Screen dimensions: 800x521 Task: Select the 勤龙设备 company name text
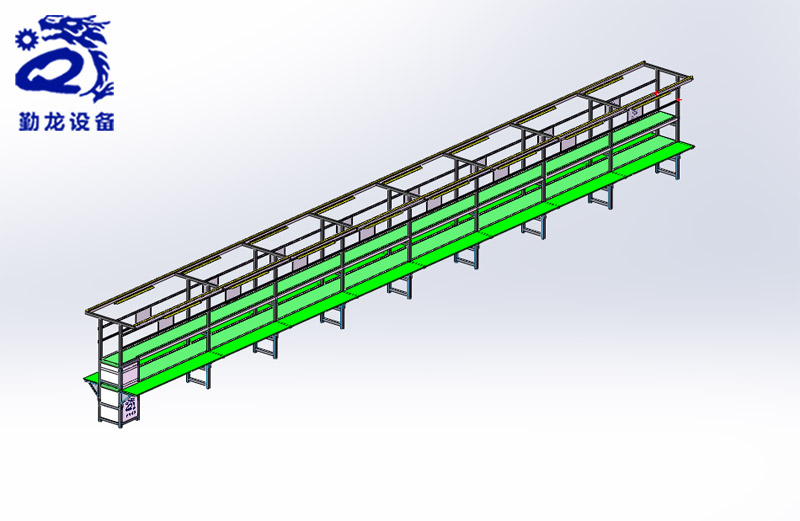pyautogui.click(x=66, y=123)
